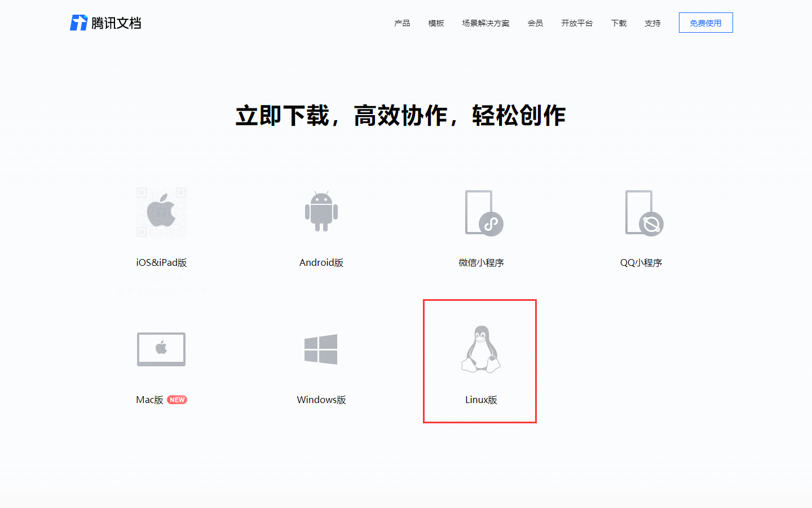Image resolution: width=812 pixels, height=508 pixels.
Task: Open the 产品 menu
Action: tap(402, 23)
